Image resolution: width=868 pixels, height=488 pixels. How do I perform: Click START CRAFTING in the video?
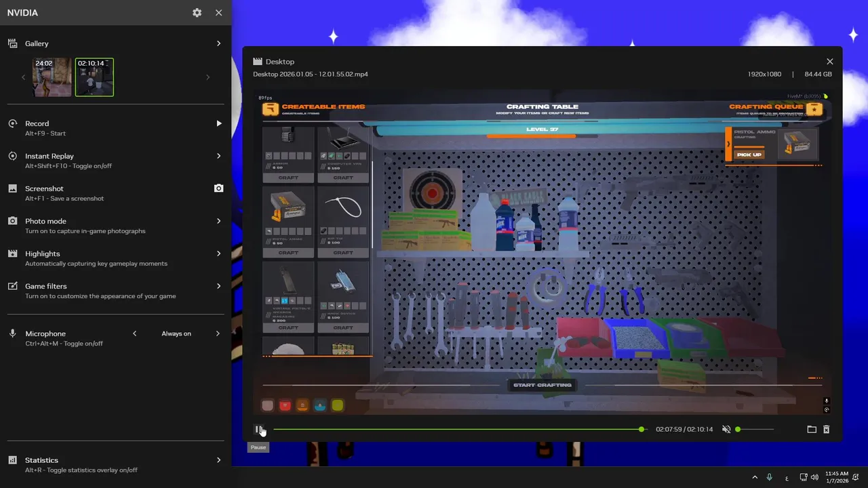542,385
